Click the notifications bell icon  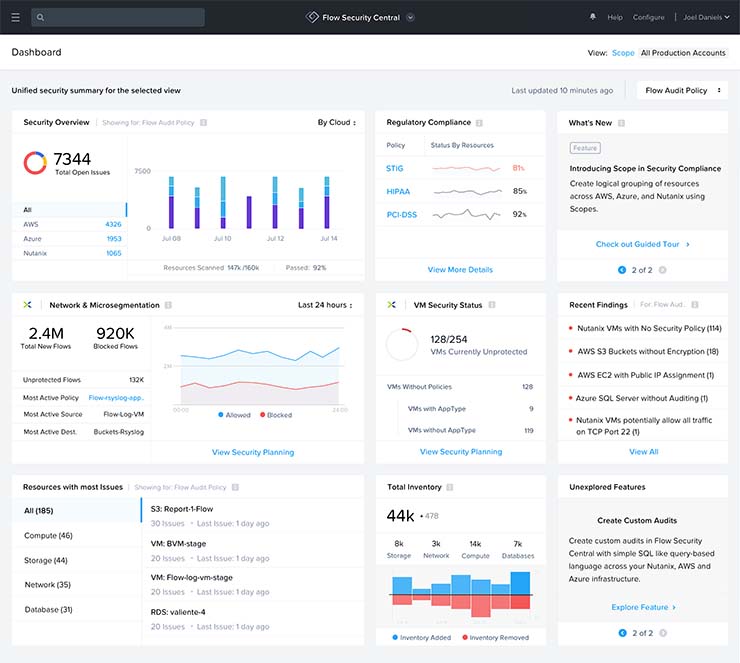coord(593,17)
